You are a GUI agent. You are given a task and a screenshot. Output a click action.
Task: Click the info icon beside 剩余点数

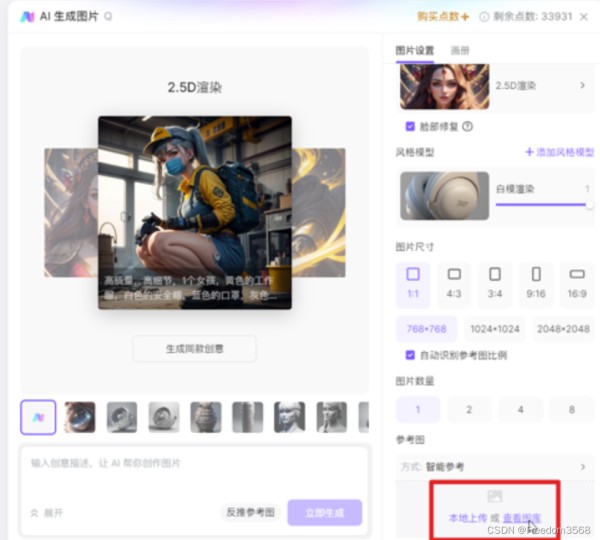click(x=484, y=17)
